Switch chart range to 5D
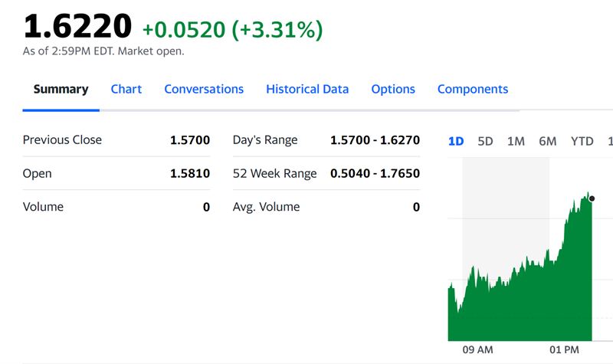Screen dimensions: 613x364 tap(485, 141)
